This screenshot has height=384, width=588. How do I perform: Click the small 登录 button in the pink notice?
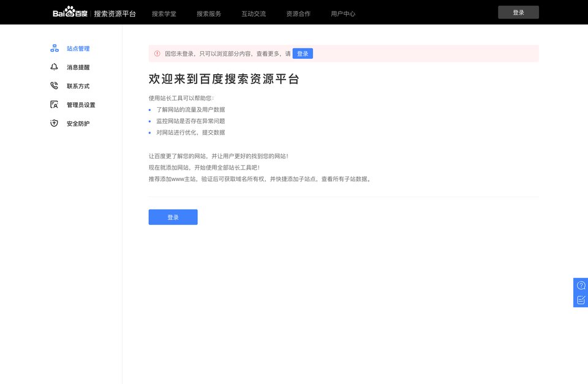[x=303, y=54]
